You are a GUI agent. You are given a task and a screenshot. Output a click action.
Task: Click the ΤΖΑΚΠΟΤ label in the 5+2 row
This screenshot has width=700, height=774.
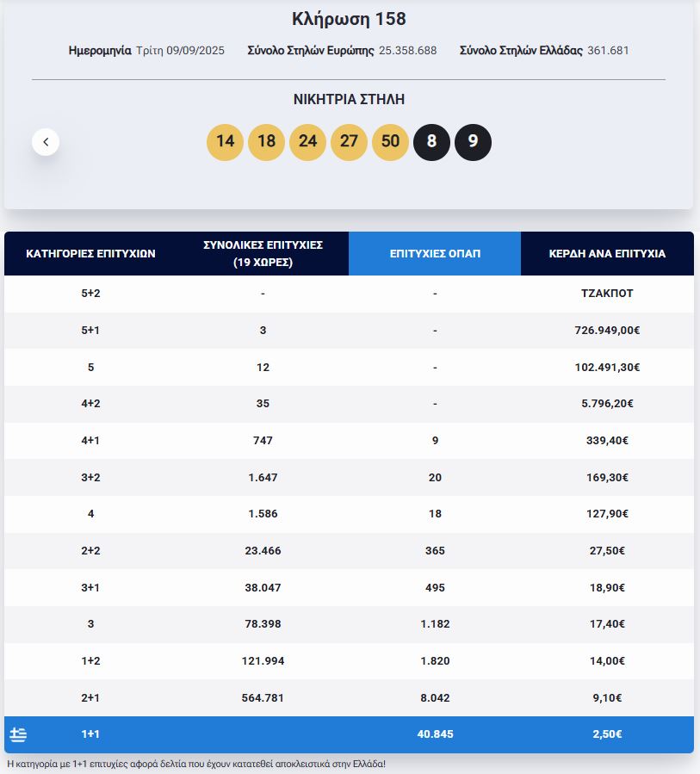[x=608, y=293]
